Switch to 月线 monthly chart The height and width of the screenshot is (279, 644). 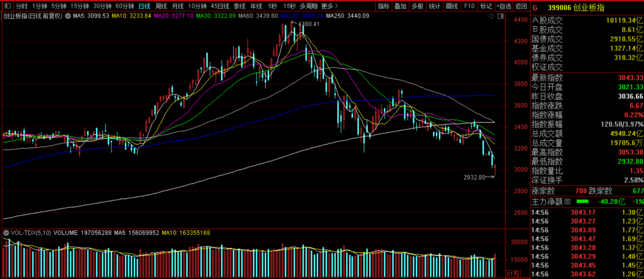pos(178,7)
